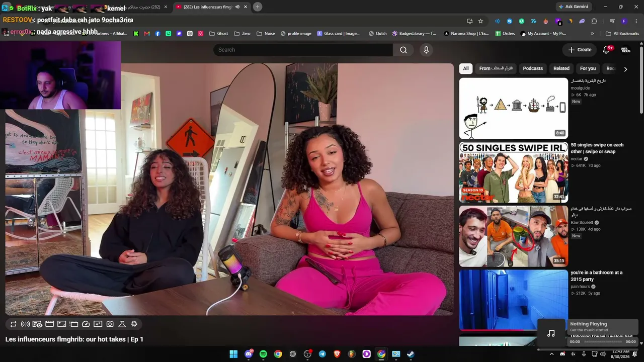
Task: Click the sparkle-frame icon under the video
Action: [98, 324]
